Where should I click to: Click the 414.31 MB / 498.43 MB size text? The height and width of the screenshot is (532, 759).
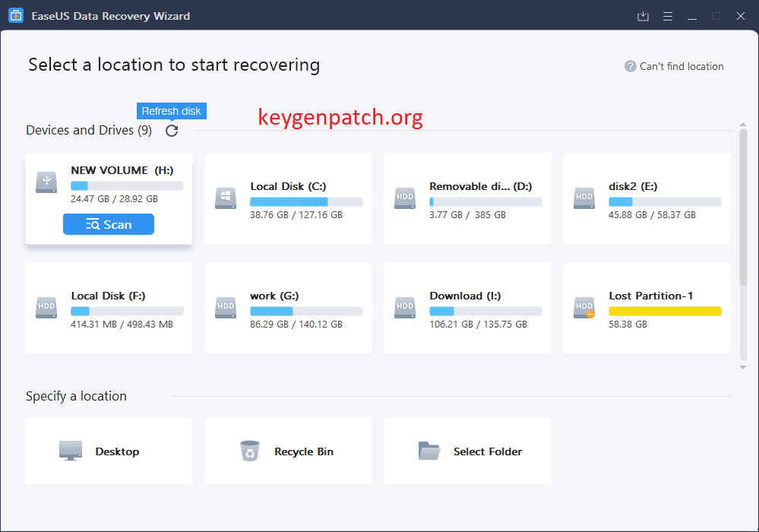(x=122, y=325)
